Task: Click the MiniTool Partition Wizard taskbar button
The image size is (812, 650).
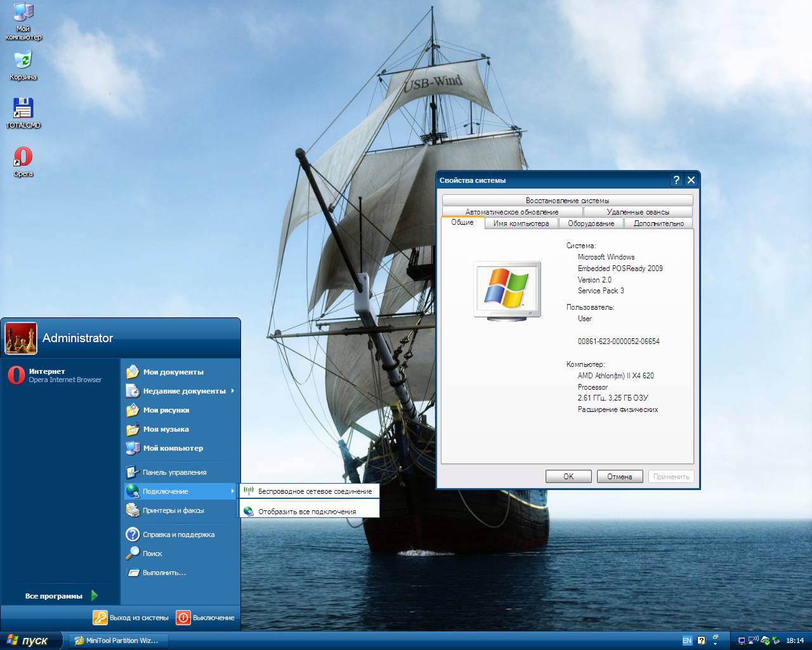Action: (x=117, y=640)
